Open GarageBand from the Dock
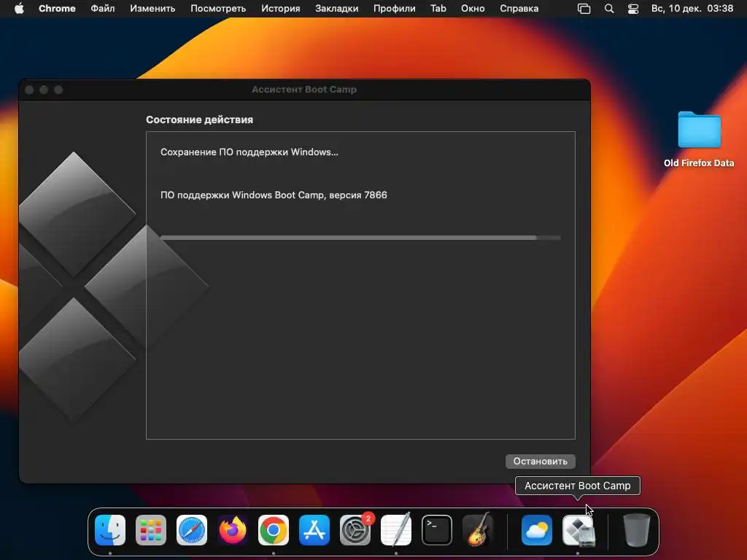Image resolution: width=747 pixels, height=560 pixels. point(478,530)
